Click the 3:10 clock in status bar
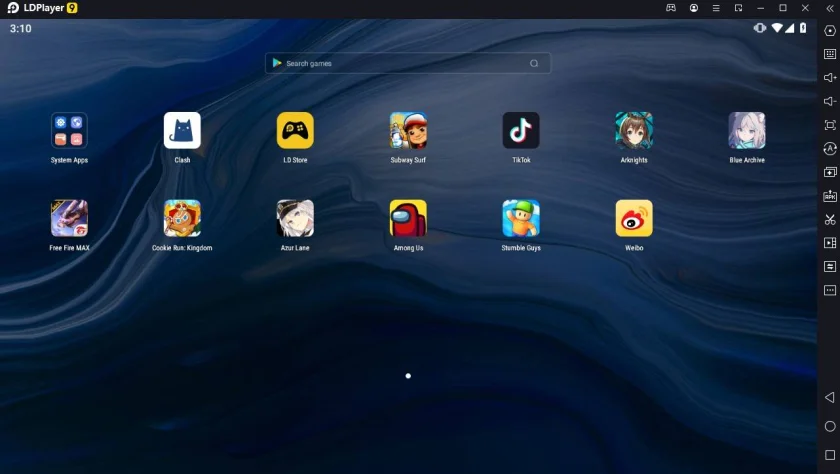This screenshot has height=474, width=840. [20, 28]
